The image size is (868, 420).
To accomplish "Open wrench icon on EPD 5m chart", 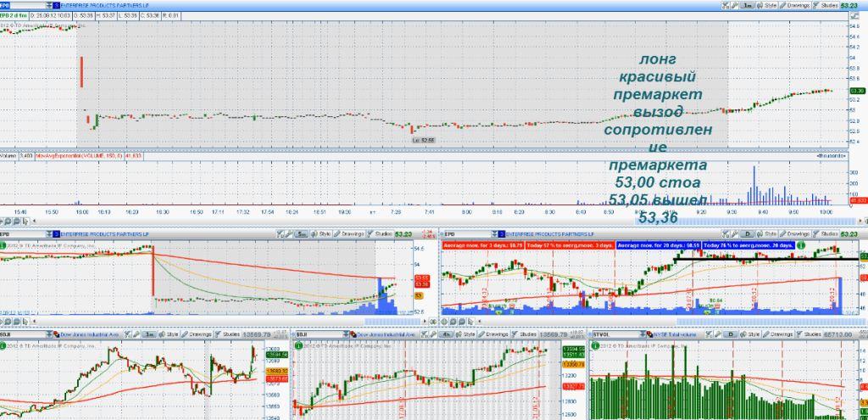I will coord(288,234).
